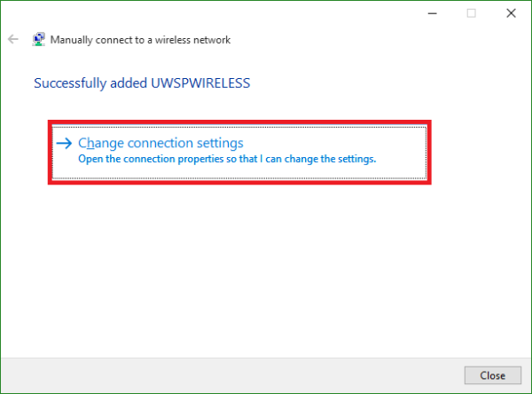Screen dimensions: 532x394
Task: Click the 'Manually connect to a wireless network' title
Action: click(x=140, y=40)
